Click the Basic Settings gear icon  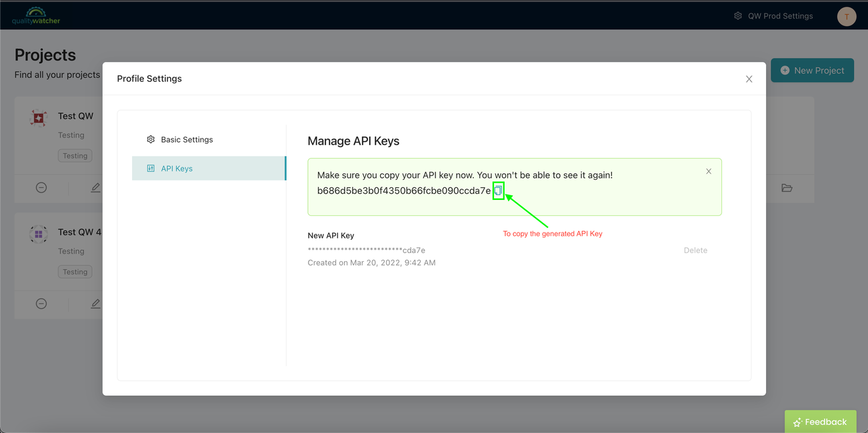(151, 139)
